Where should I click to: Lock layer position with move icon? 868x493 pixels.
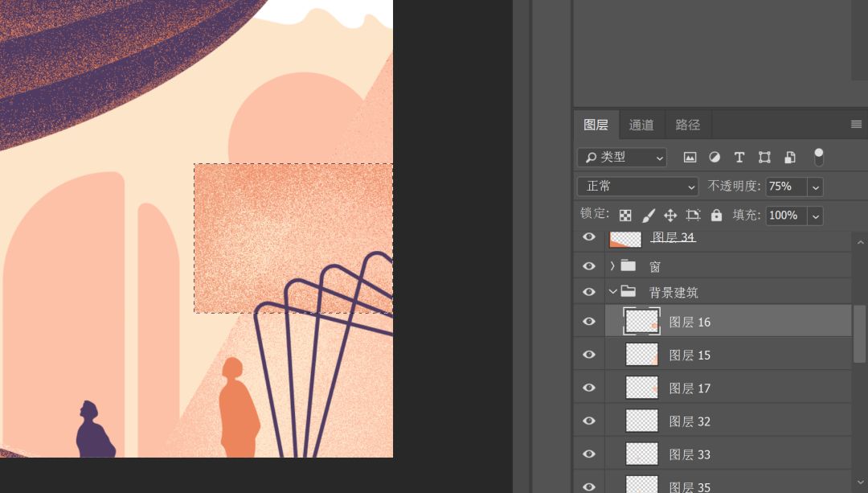pyautogui.click(x=670, y=216)
